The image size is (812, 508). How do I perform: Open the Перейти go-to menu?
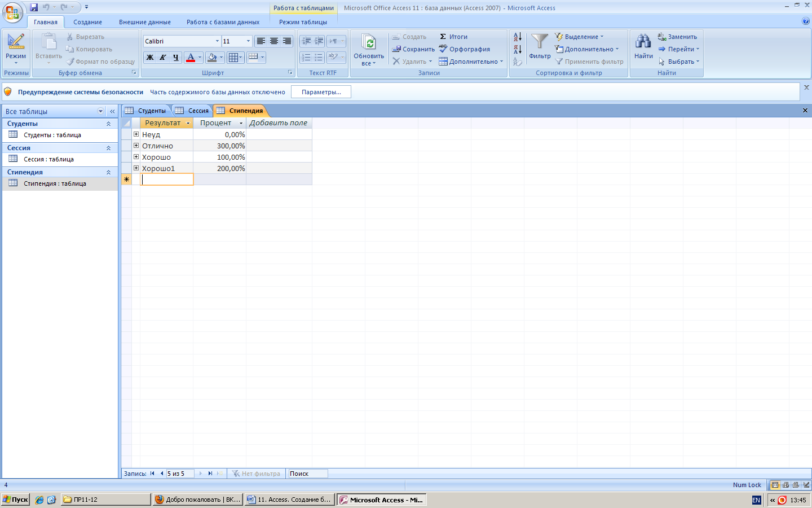point(679,49)
